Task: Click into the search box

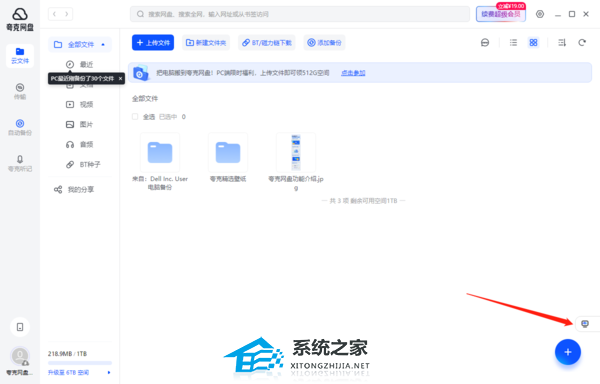Action: [x=300, y=14]
